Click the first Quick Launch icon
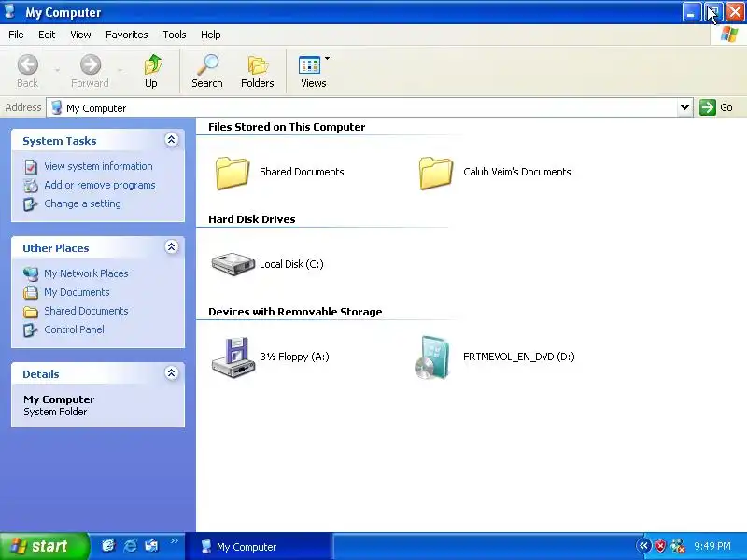 (x=108, y=546)
